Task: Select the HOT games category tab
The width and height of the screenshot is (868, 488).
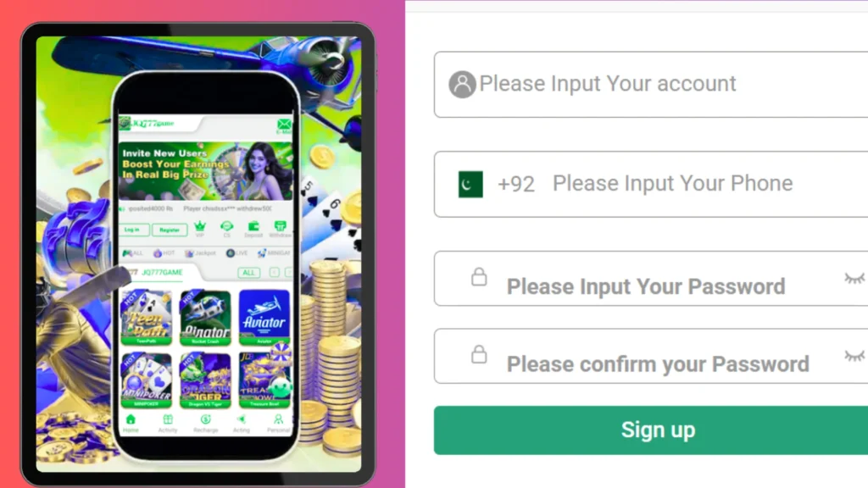Action: click(164, 252)
